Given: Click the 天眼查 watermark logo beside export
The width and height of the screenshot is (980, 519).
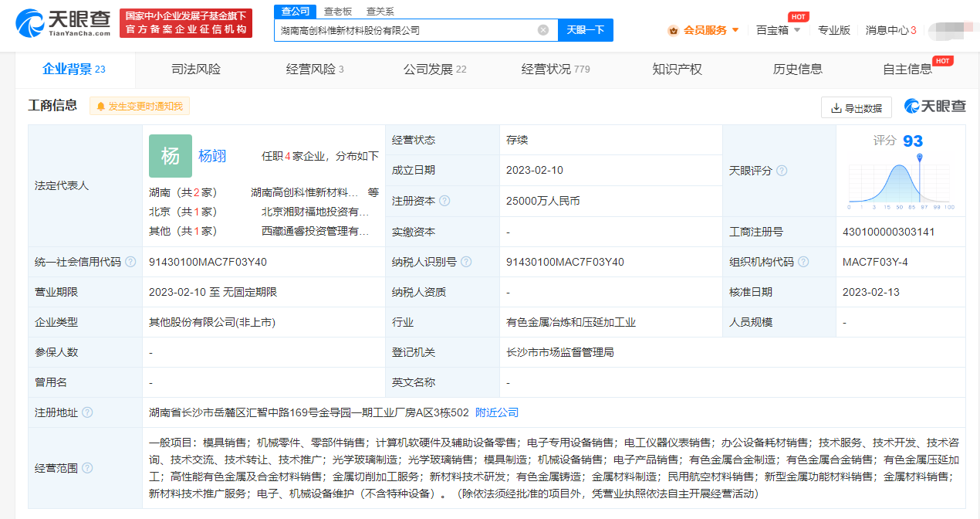Looking at the screenshot, I should point(934,107).
